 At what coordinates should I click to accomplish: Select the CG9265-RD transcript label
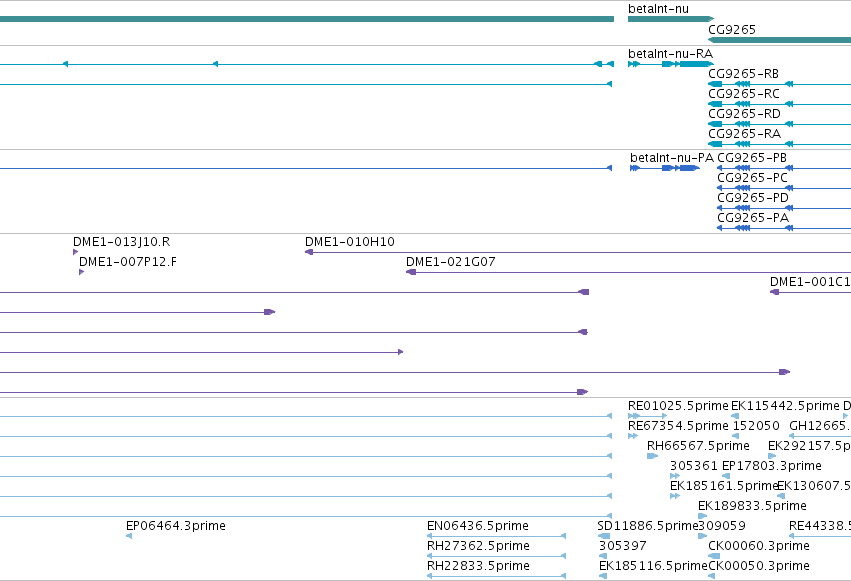coord(744,114)
